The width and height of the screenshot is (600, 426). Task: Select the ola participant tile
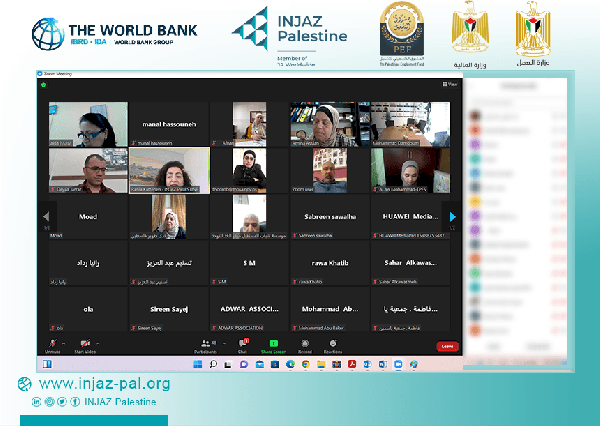[88, 309]
